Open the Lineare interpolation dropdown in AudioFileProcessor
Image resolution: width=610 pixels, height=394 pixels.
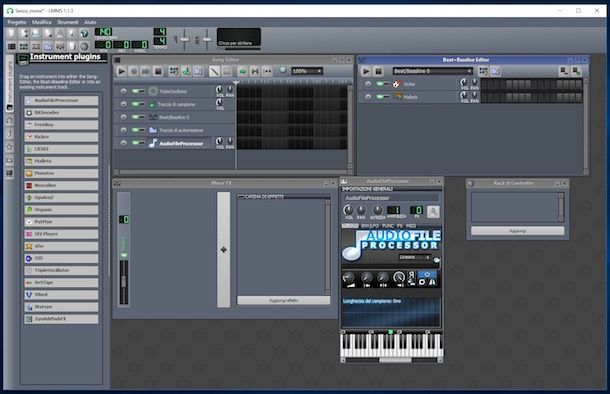coord(415,257)
